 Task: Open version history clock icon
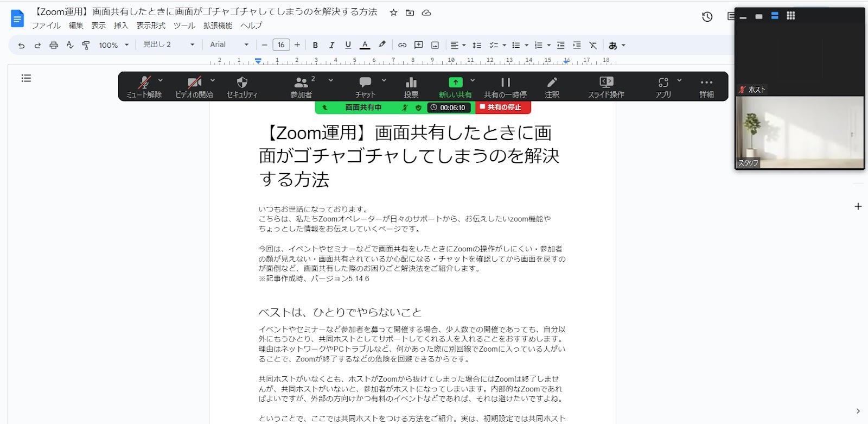click(x=707, y=17)
